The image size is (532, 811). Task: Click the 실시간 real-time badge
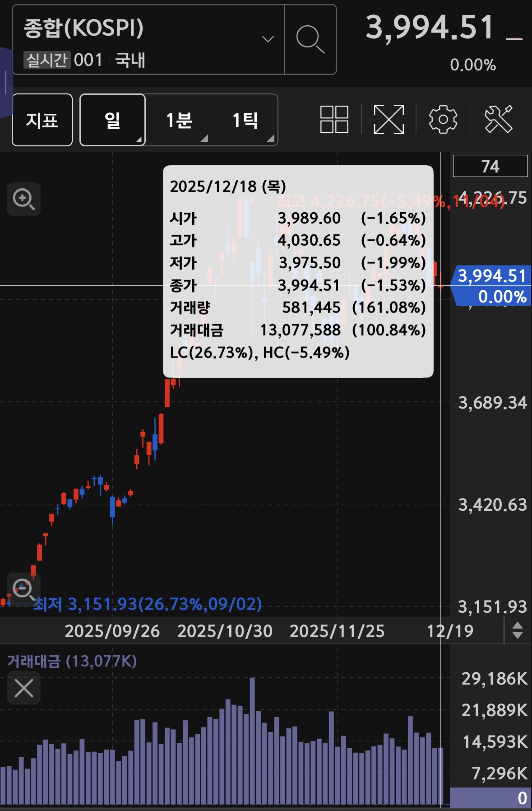coord(47,60)
